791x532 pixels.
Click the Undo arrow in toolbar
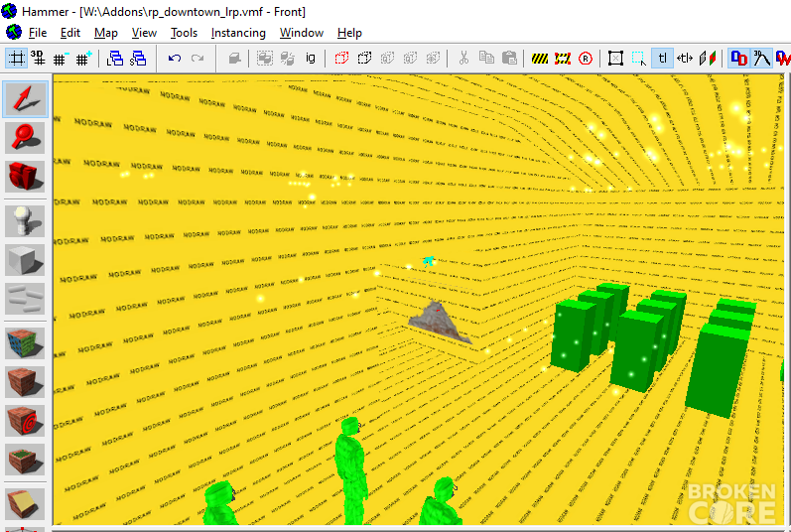point(175,59)
